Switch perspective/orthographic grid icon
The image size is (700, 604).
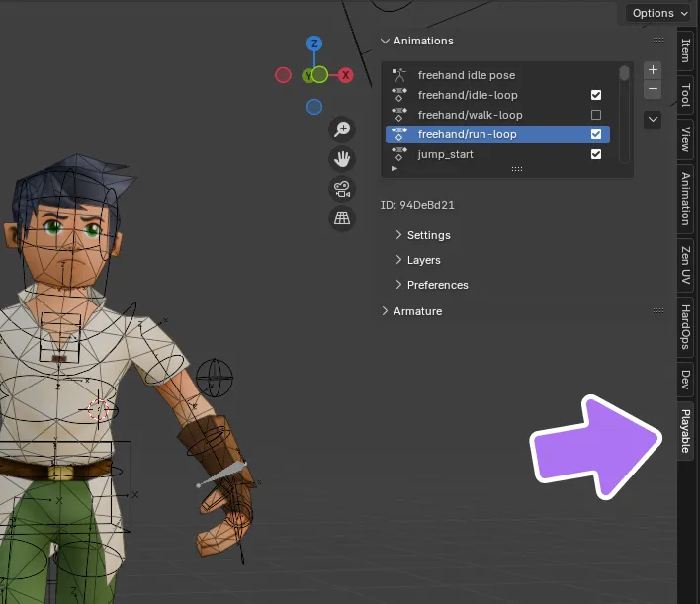342,218
